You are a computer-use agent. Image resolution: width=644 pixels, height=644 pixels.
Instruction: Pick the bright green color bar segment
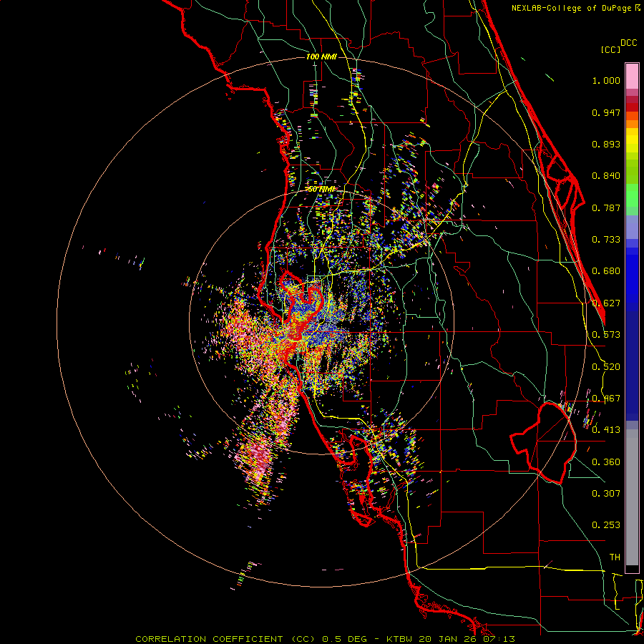click(632, 195)
